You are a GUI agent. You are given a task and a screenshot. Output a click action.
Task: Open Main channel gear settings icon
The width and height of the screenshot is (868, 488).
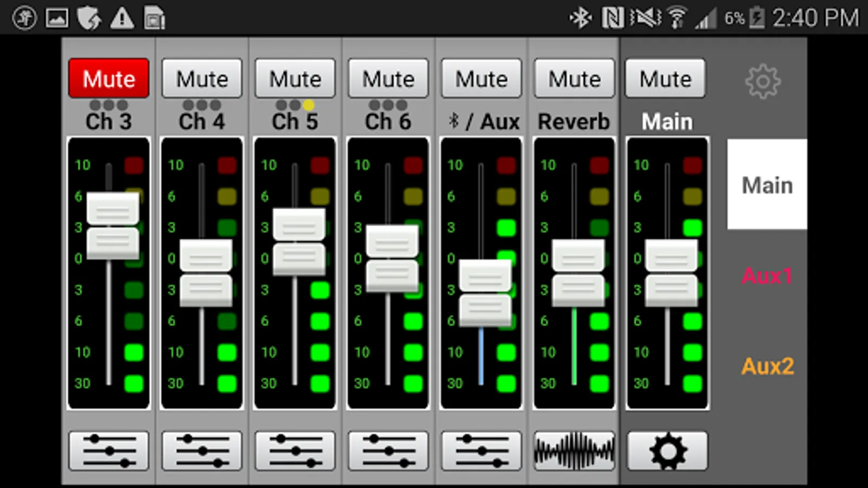668,451
